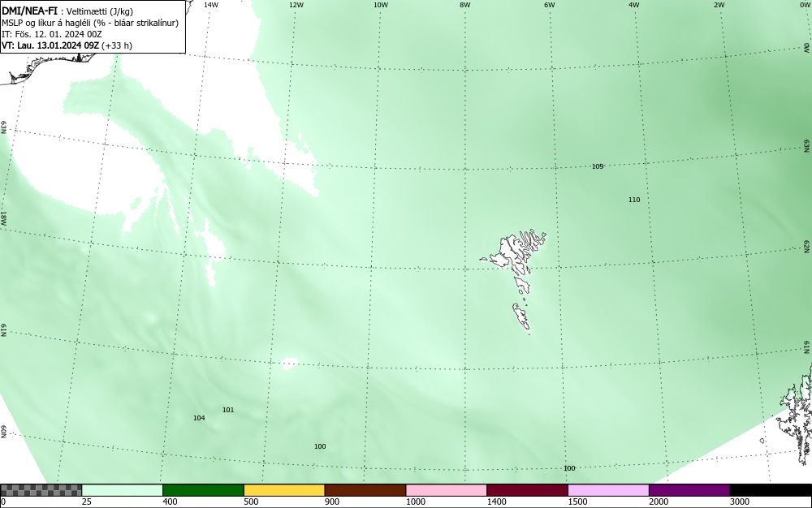Click the dark green 400-500 legend swatch

203,490
